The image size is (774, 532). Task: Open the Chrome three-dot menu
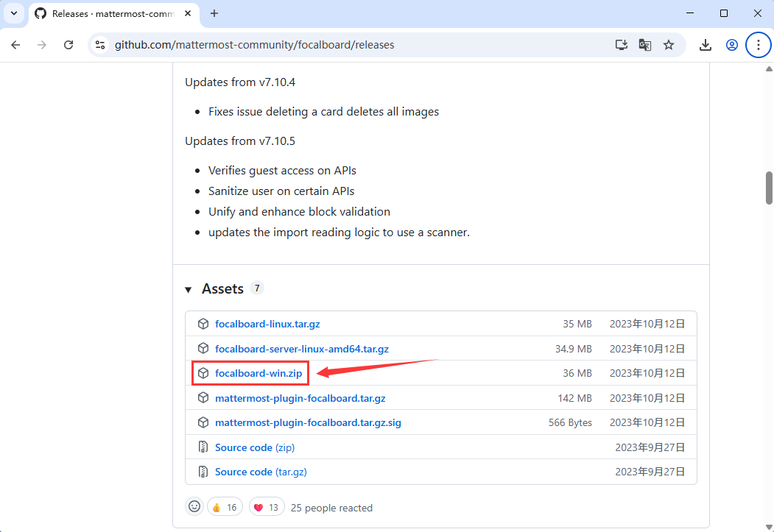tap(759, 45)
